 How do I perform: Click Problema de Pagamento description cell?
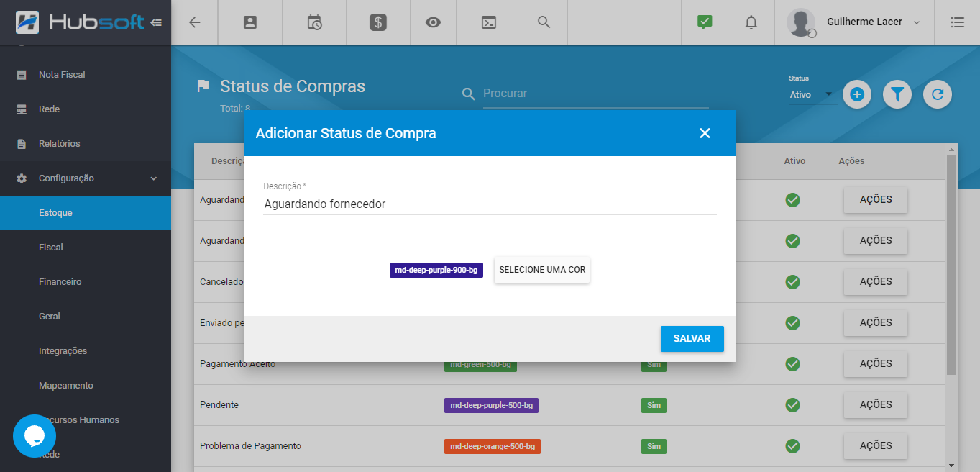(250, 446)
